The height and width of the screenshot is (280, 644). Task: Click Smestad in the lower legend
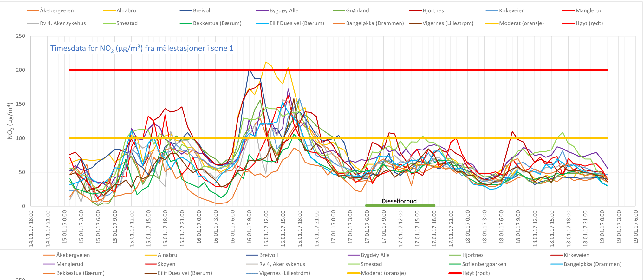pyautogui.click(x=371, y=264)
